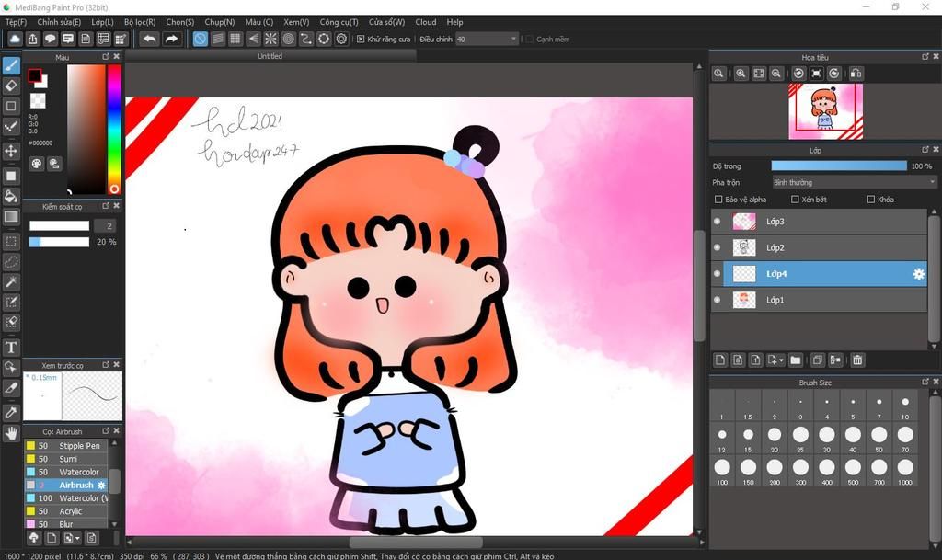Enable the Bảo vệ alpha checkbox

[x=718, y=200]
